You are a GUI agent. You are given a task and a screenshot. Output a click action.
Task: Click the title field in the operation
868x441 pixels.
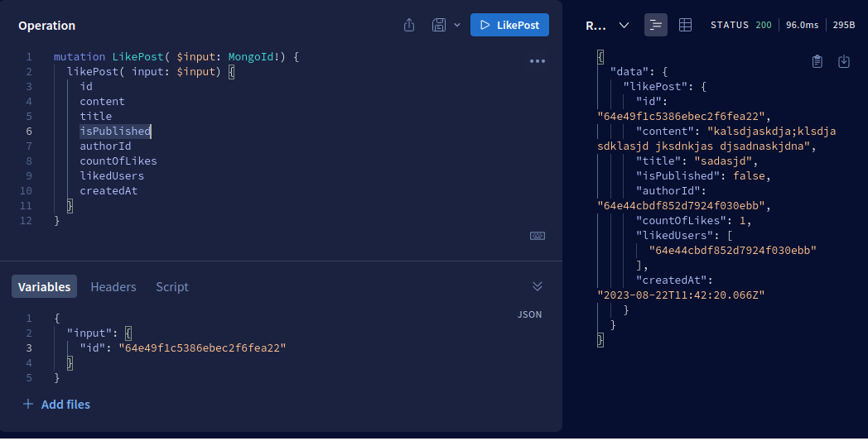96,116
